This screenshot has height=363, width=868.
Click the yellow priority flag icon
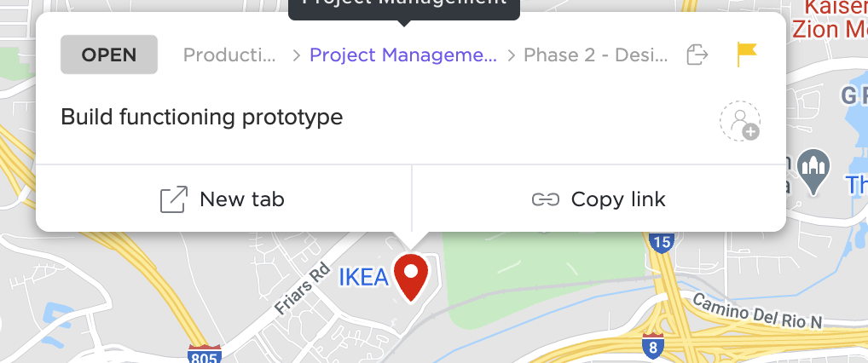[x=747, y=55]
